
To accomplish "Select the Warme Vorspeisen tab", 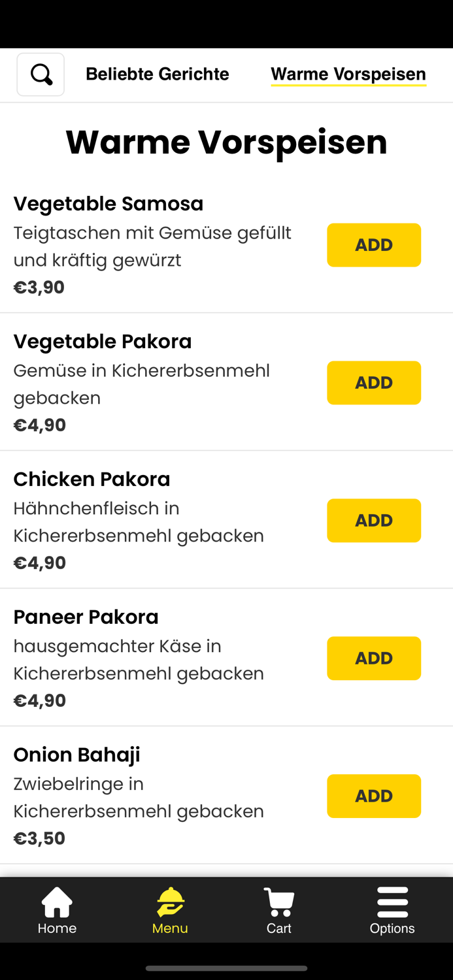I will click(348, 74).
